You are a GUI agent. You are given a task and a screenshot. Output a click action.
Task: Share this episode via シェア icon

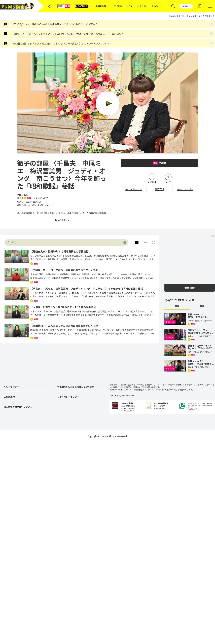[x=168, y=178]
